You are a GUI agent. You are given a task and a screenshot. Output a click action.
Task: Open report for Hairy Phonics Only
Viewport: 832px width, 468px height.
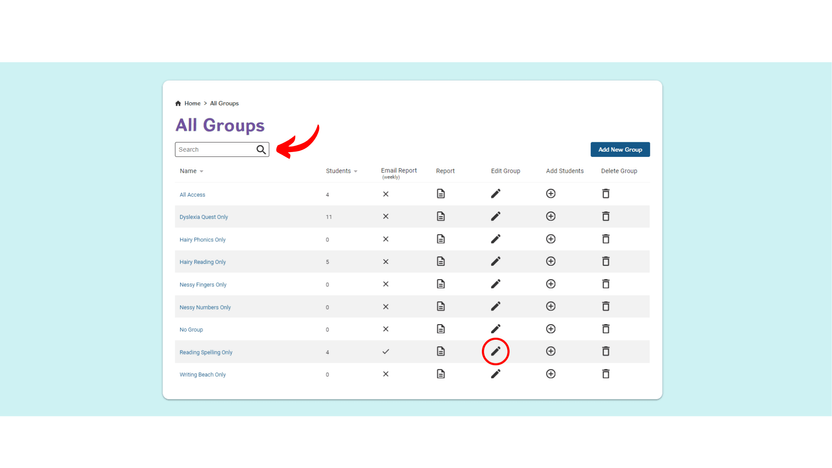coord(441,239)
